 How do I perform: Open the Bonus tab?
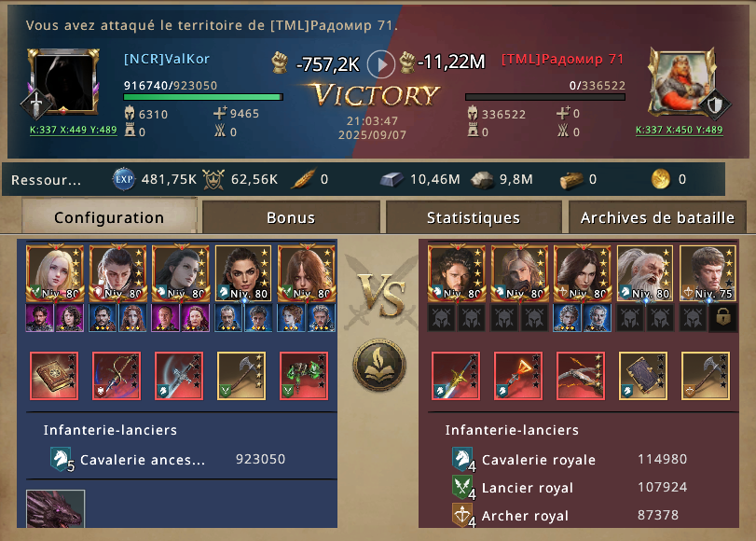291,217
